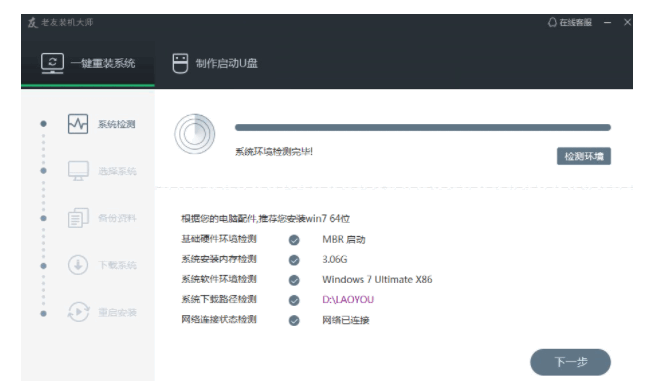Select the 备份资料 documents icon
This screenshot has width=648, height=392.
78,218
